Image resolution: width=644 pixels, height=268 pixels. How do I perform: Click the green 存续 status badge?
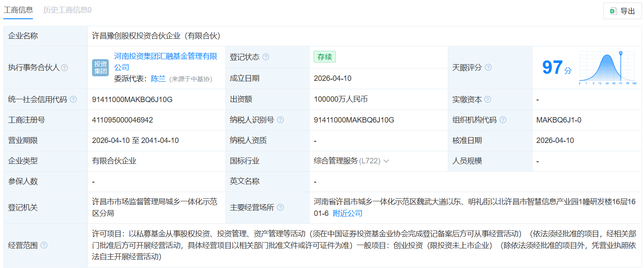pos(324,57)
